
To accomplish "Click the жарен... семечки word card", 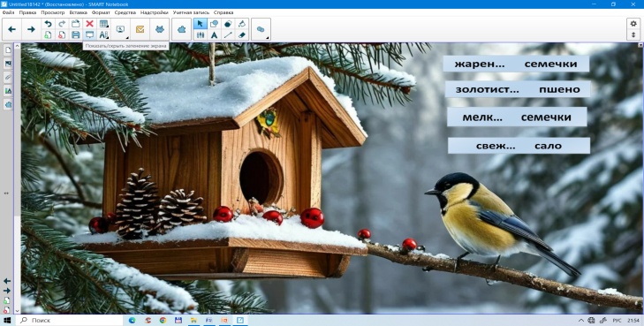I will click(516, 64).
